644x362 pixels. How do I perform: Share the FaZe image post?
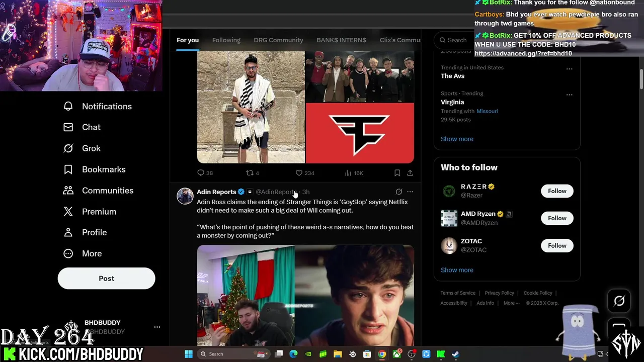410,173
